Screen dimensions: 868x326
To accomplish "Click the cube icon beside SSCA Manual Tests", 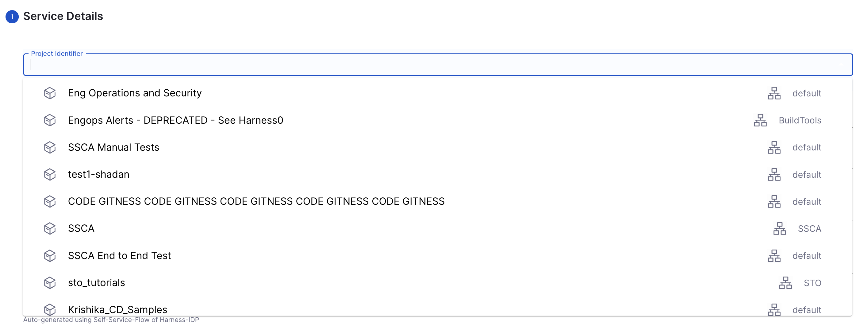I will (50, 147).
